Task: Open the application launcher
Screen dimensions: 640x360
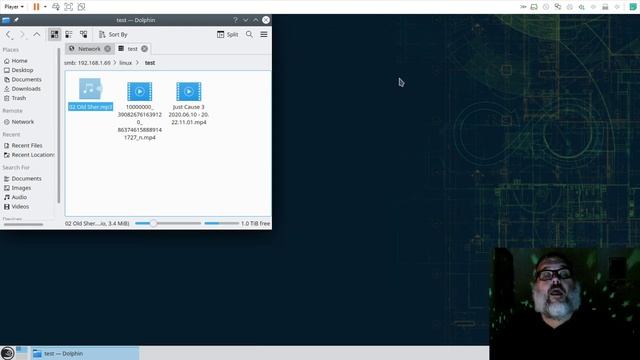Action: pyautogui.click(x=7, y=353)
